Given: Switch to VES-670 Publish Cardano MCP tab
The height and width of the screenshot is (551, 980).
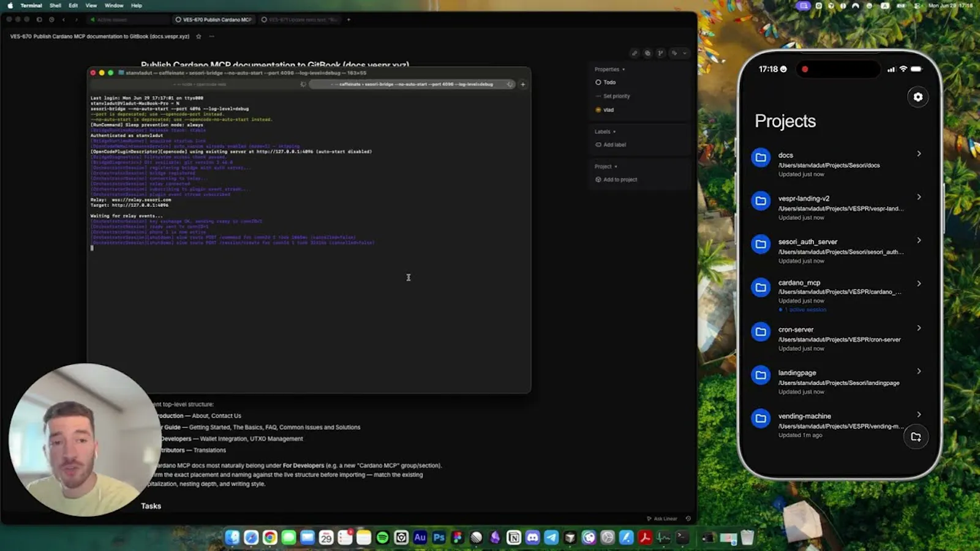Looking at the screenshot, I should [x=214, y=20].
